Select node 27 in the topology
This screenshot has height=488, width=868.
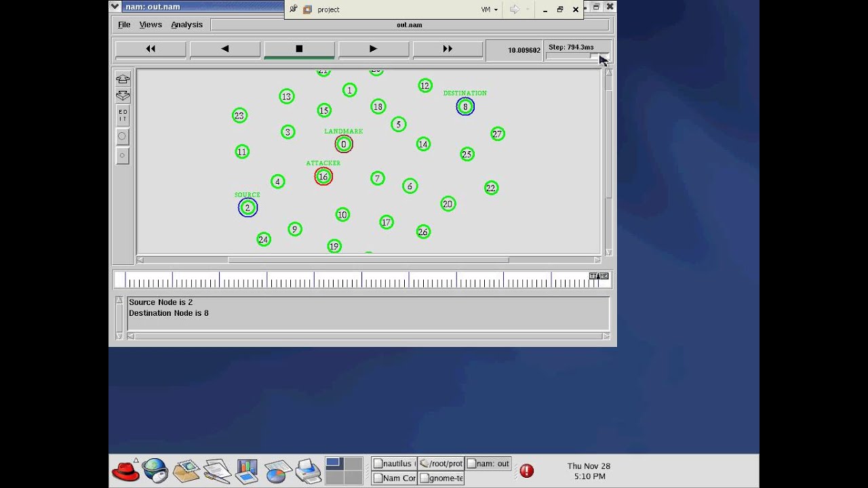497,134
